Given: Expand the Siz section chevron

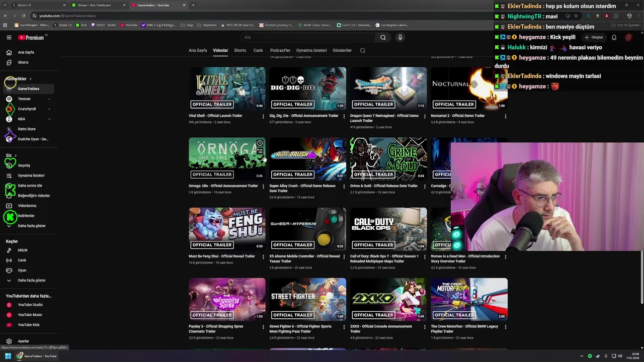Looking at the screenshot, I should 16,155.
